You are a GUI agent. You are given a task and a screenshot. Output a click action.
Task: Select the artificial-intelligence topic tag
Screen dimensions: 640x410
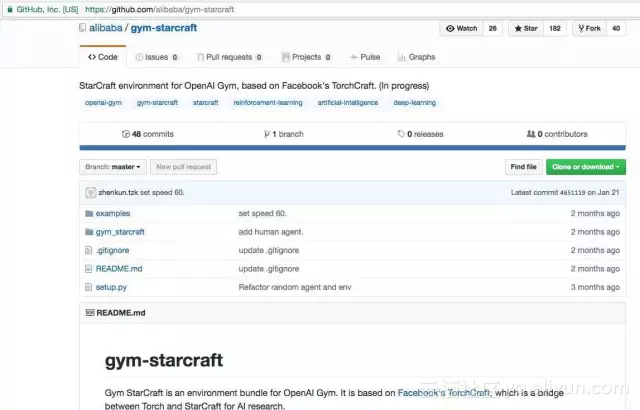pyautogui.click(x=348, y=103)
